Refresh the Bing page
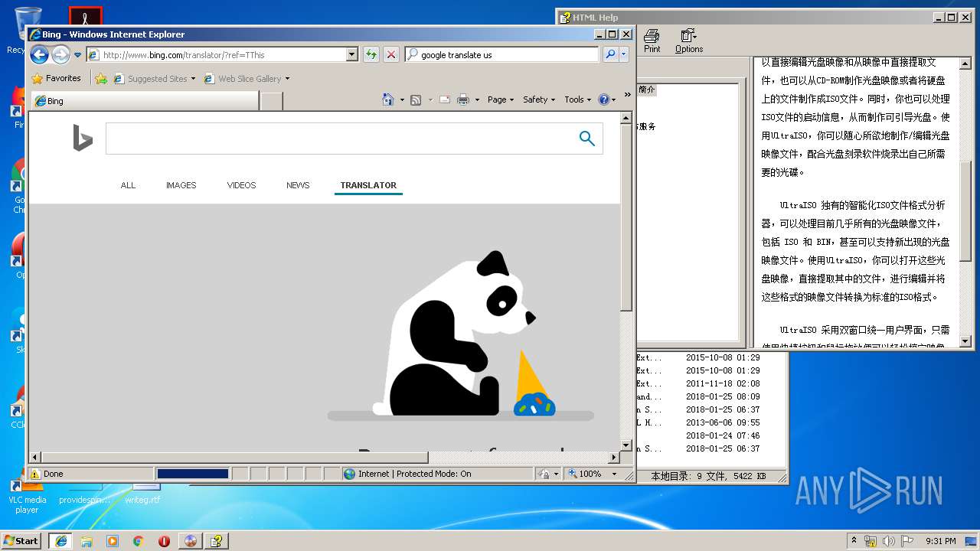 [x=371, y=54]
